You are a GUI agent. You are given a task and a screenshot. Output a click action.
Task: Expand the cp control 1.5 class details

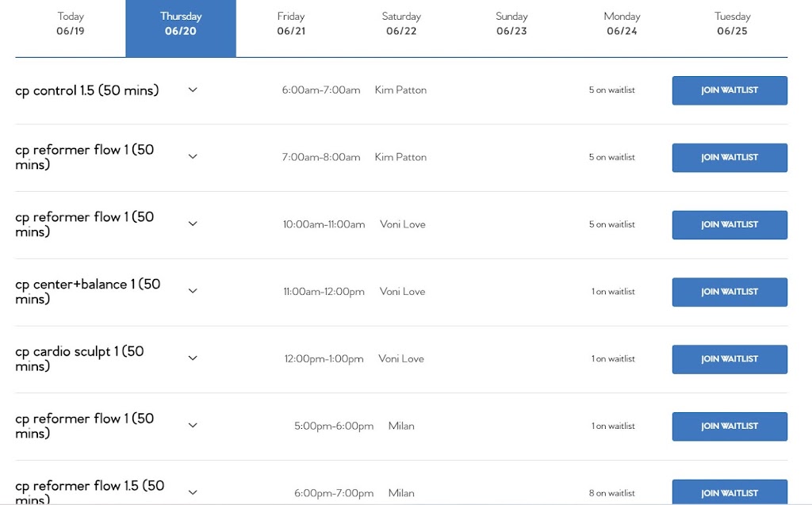point(193,90)
